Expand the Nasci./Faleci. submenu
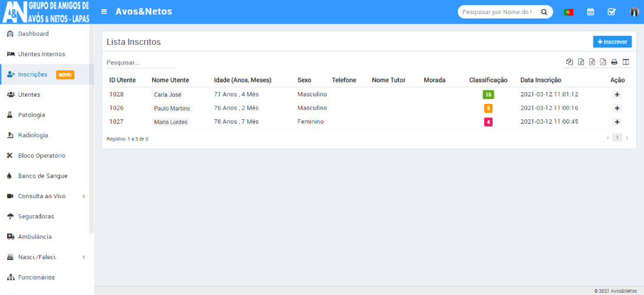Screen dimensions: 644x295 (x=84, y=257)
